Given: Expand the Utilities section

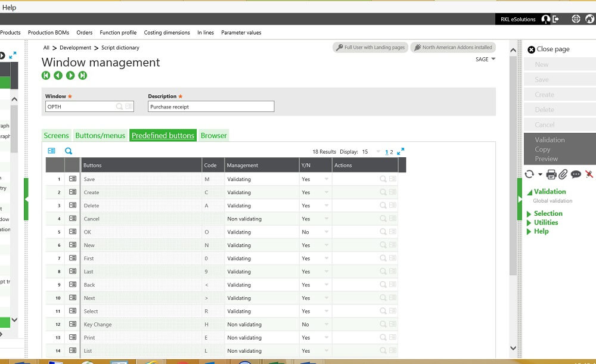Looking at the screenshot, I should 545,222.
